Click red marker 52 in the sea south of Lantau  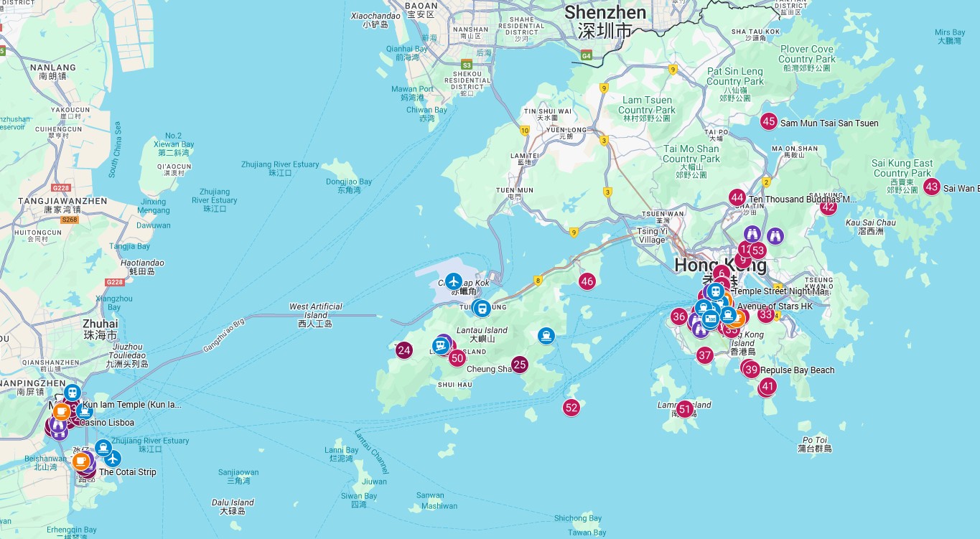(x=571, y=407)
